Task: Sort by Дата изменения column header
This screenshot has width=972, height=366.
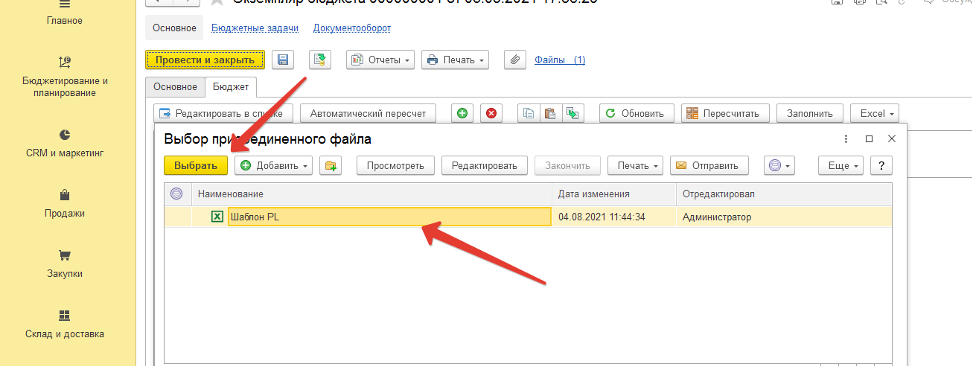Action: coord(614,194)
